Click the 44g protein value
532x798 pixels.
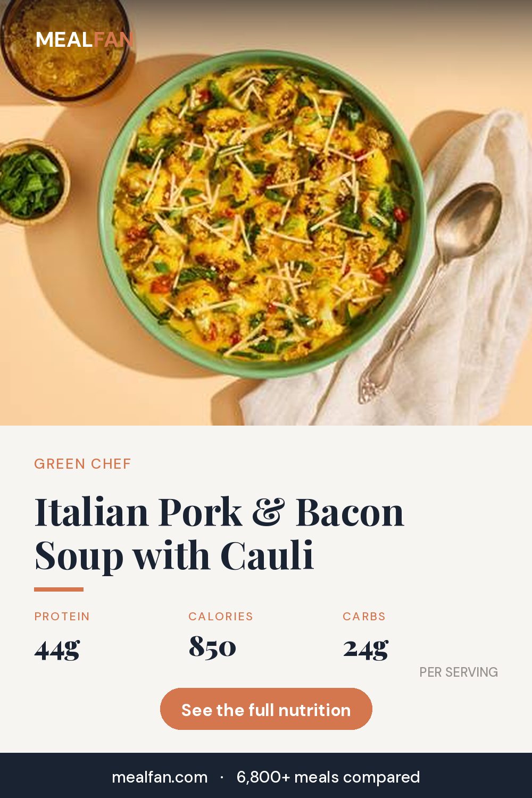coord(57,649)
